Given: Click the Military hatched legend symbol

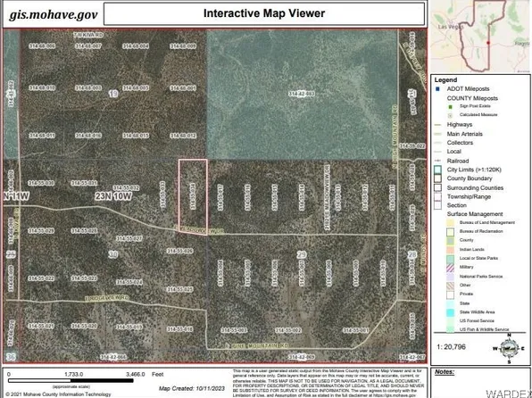Looking at the screenshot, I should (450, 268).
